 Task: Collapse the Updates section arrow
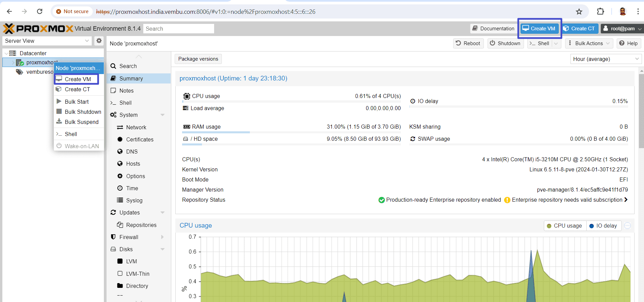point(163,212)
